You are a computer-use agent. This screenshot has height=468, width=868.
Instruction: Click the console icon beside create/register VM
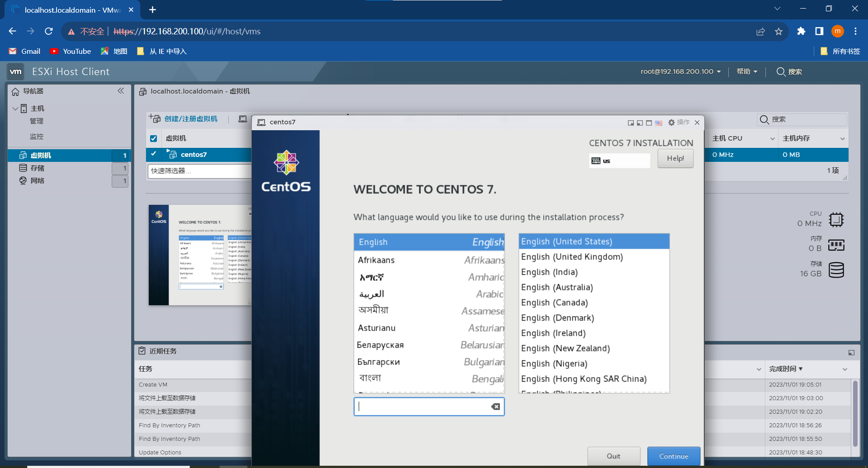click(x=243, y=119)
